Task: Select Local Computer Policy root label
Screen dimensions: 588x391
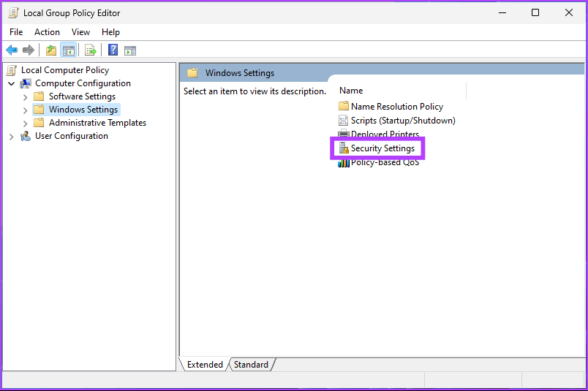Action: (65, 70)
